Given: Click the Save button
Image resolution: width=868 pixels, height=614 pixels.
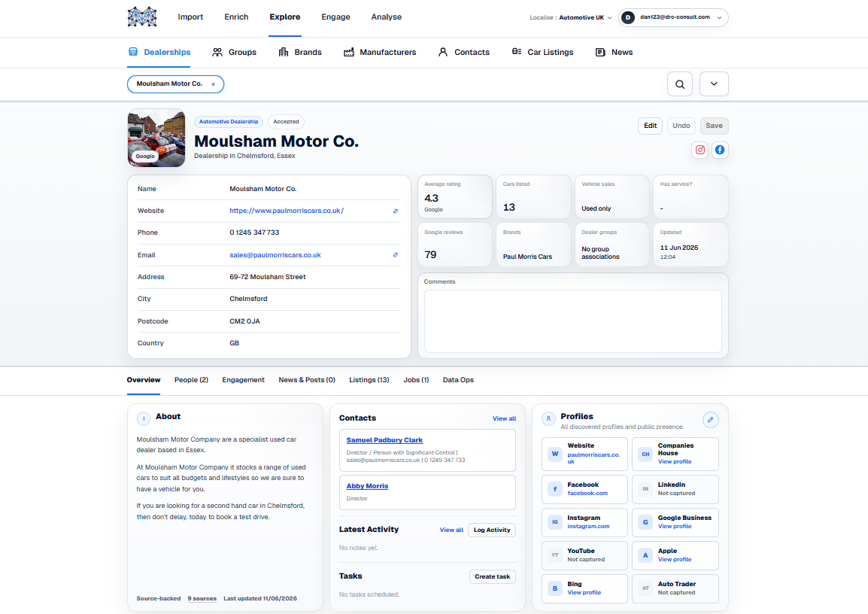Looking at the screenshot, I should (714, 126).
